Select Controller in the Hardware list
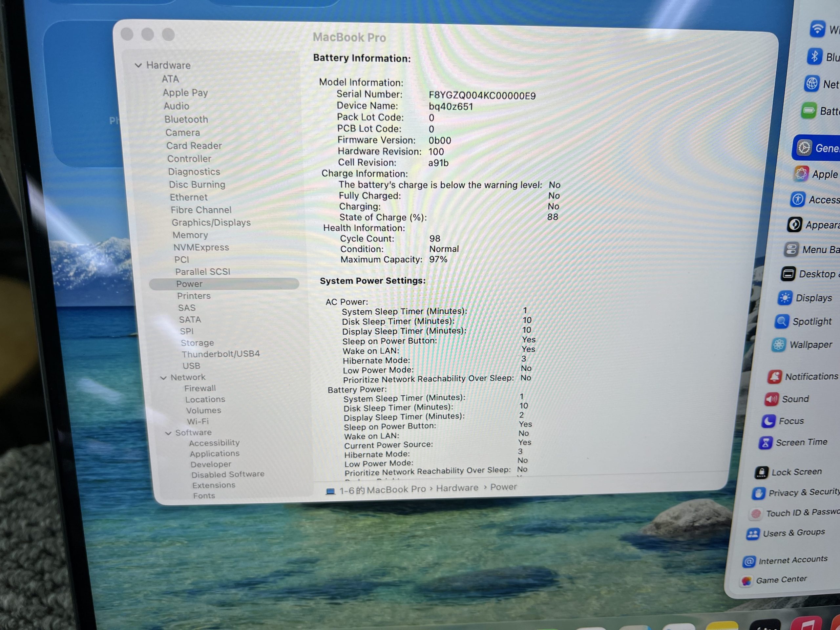Viewport: 840px width, 630px height. coord(189,159)
